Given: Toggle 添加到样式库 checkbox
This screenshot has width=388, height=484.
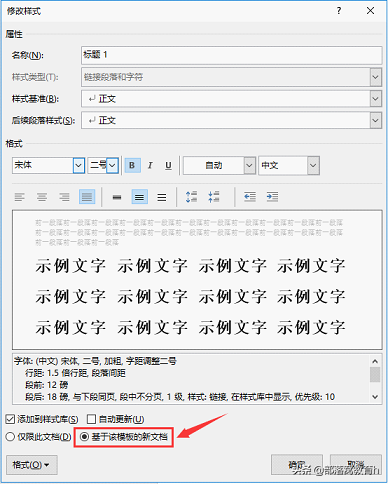Looking at the screenshot, I should tap(42, 419).
